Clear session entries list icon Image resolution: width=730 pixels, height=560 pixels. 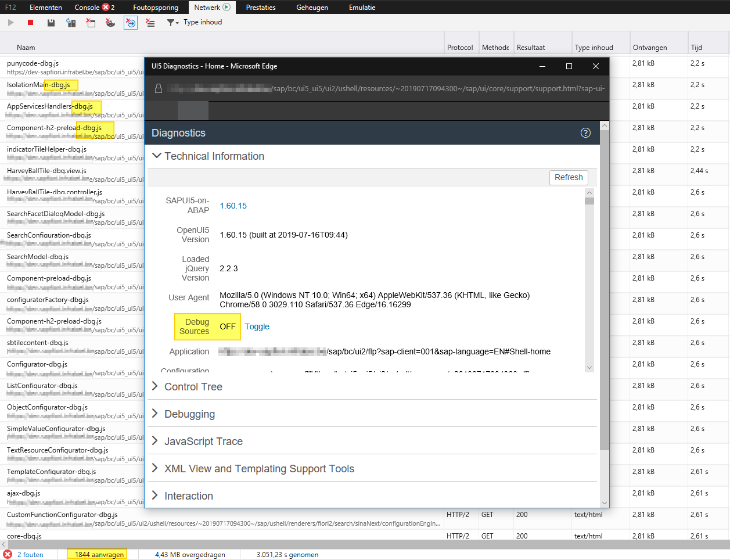click(150, 23)
